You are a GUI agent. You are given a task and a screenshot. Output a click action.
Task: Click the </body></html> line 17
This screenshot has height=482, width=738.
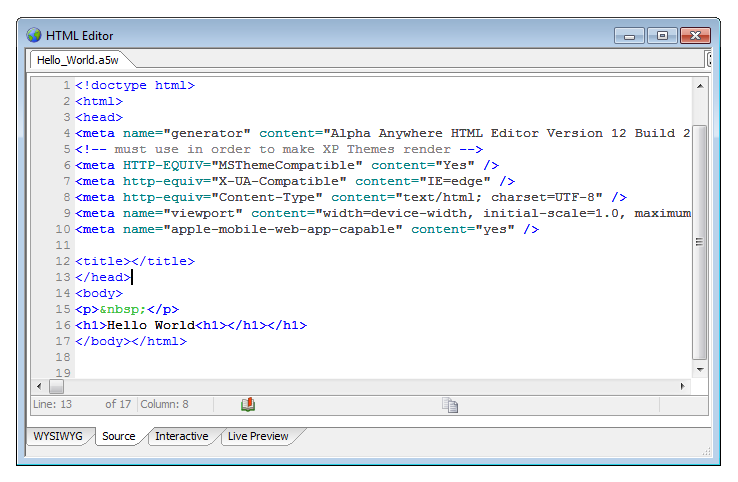(x=131, y=341)
